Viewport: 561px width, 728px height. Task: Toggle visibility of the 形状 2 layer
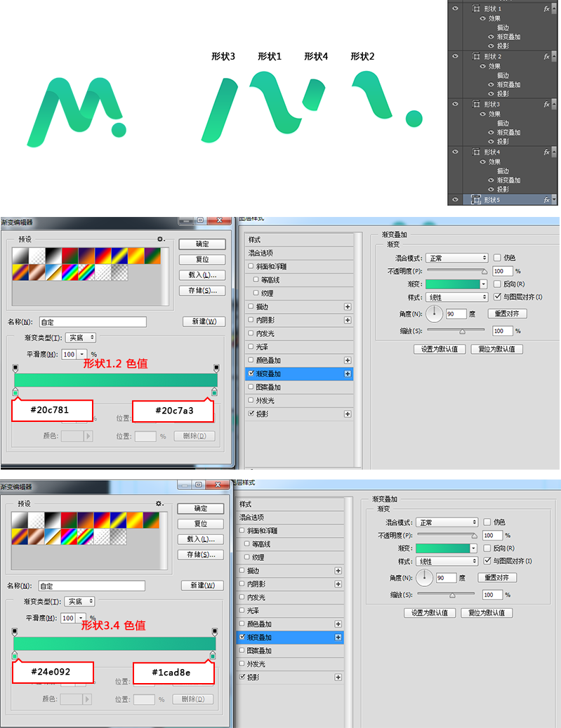(x=455, y=56)
